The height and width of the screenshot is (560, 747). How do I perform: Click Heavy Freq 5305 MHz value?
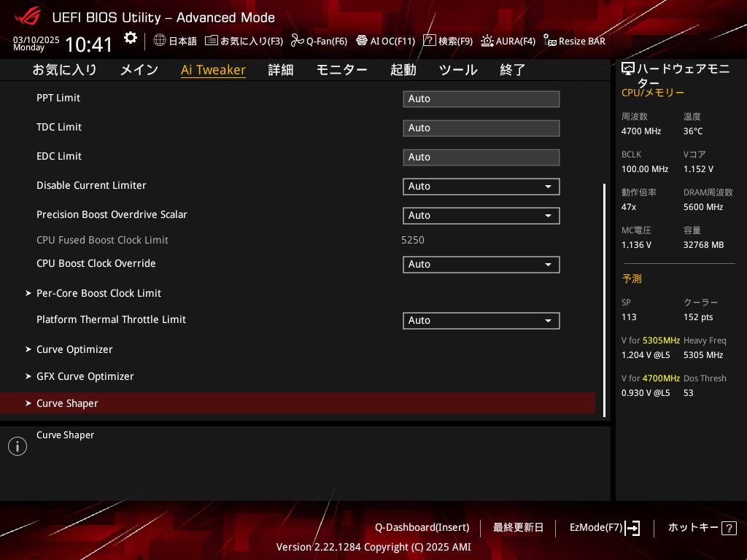pos(703,355)
